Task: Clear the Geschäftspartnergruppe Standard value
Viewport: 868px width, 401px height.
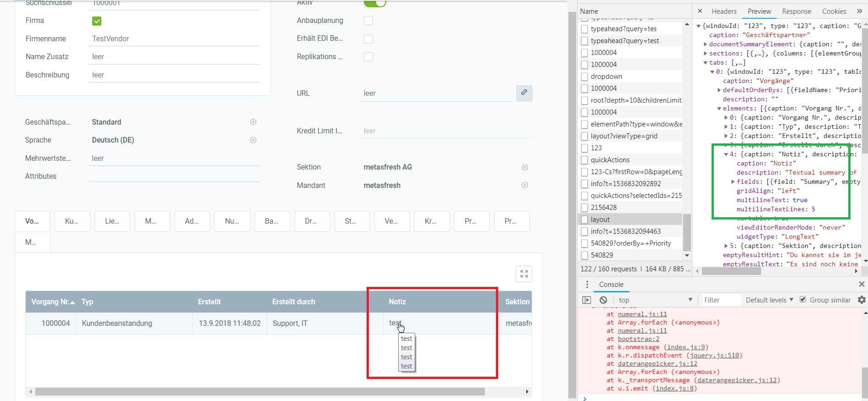Action: coord(253,122)
